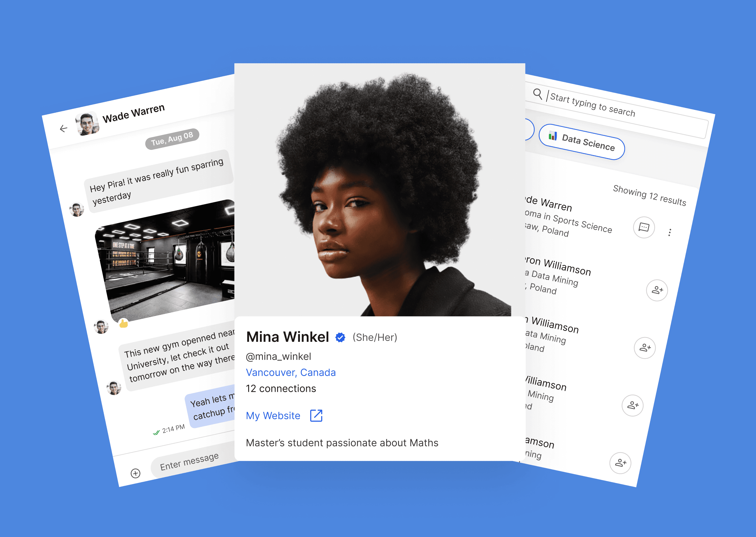The width and height of the screenshot is (756, 537).
Task: Open the three-dot menu for Wade Warren
Action: coord(670,233)
